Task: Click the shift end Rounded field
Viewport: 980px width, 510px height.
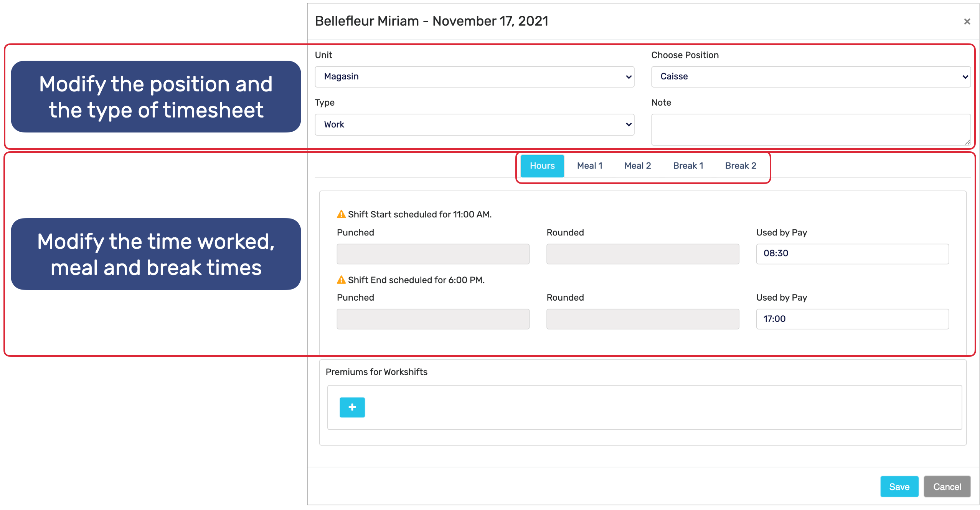Action: point(642,319)
